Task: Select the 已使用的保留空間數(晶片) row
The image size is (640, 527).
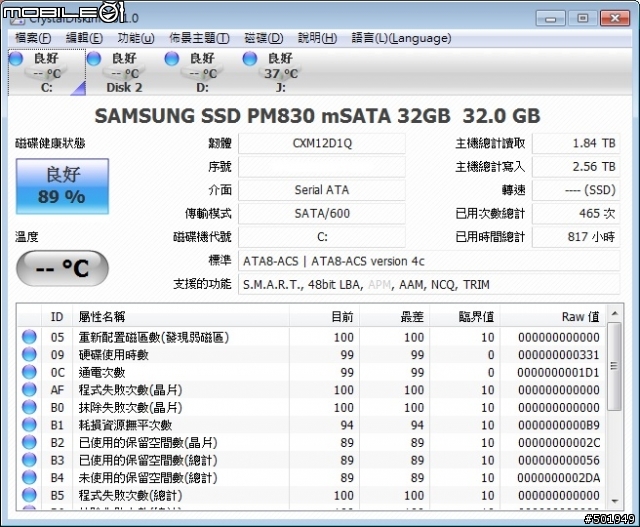Action: [x=311, y=443]
